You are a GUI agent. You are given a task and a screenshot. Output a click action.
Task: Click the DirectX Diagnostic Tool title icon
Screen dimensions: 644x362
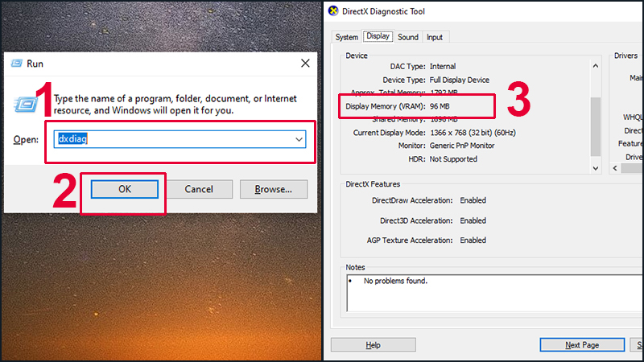tap(333, 11)
